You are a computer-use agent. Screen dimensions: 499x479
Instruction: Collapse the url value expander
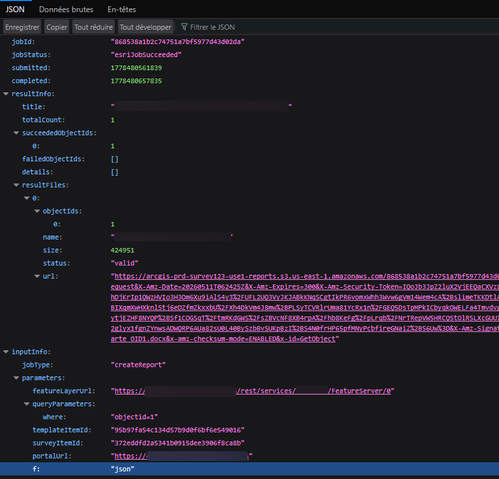[x=37, y=276]
